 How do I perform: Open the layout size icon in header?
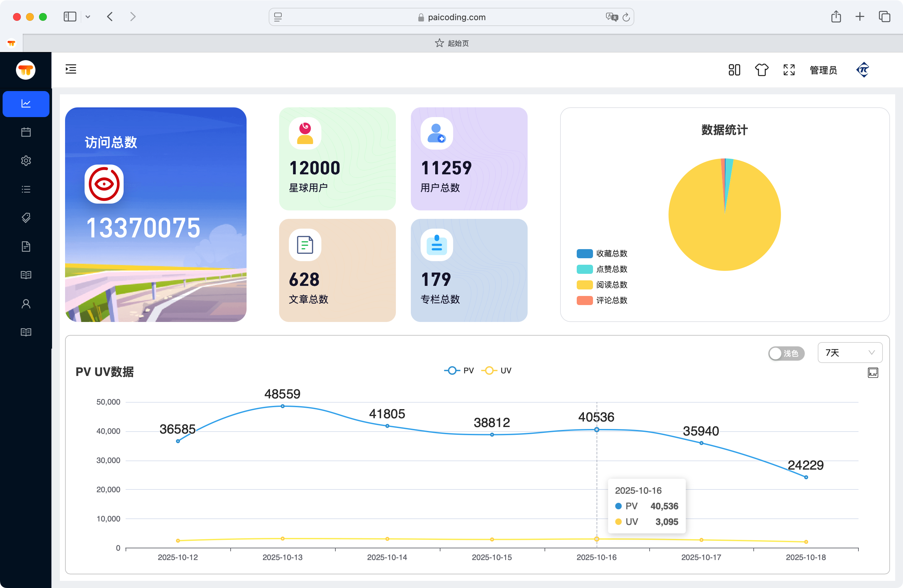(x=734, y=70)
